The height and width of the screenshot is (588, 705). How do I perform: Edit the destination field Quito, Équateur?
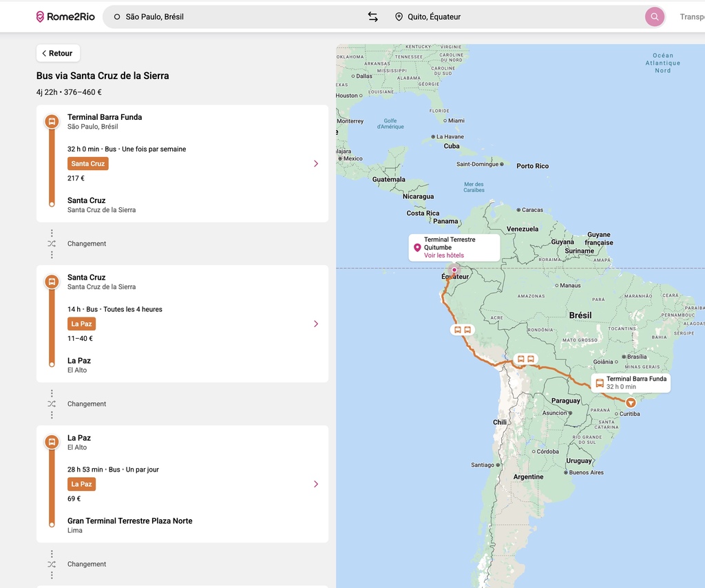point(516,17)
